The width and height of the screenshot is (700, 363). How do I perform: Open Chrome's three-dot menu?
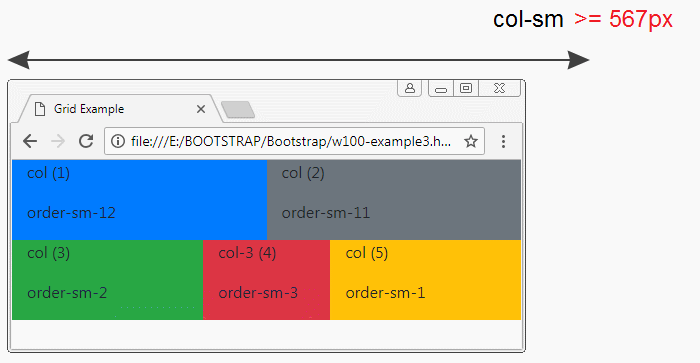click(503, 142)
